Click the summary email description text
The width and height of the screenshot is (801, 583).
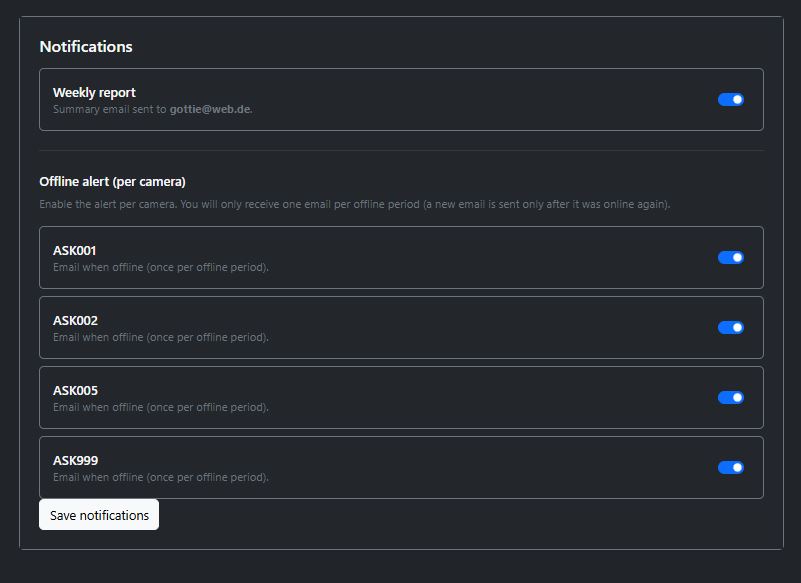pyautogui.click(x=153, y=111)
